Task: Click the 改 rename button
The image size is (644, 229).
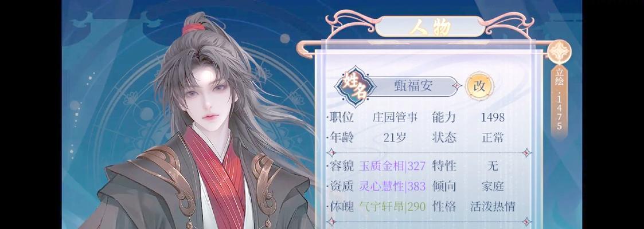Action: point(479,86)
